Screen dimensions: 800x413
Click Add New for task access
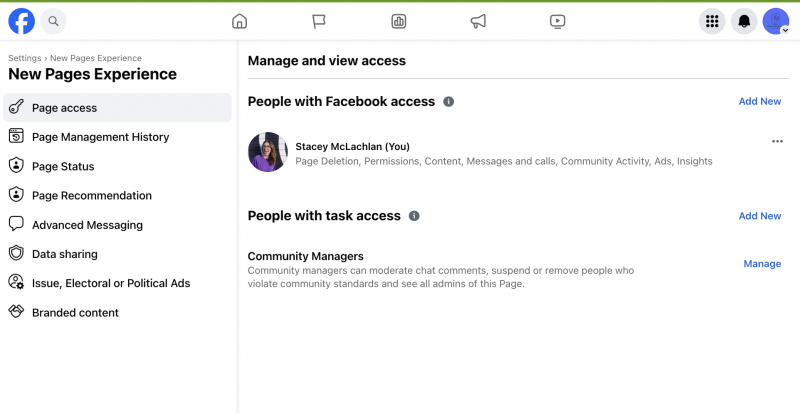[x=760, y=215]
